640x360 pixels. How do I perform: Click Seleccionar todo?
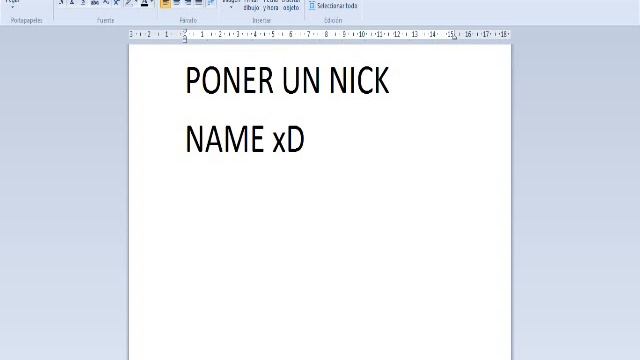tap(333, 6)
